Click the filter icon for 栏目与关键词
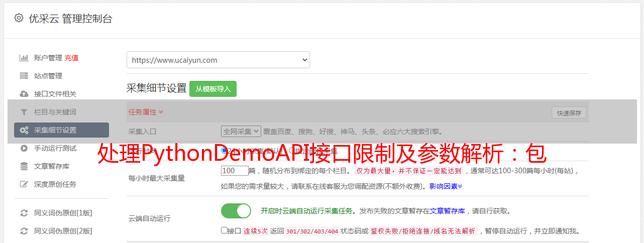The image size is (644, 243). (24, 112)
